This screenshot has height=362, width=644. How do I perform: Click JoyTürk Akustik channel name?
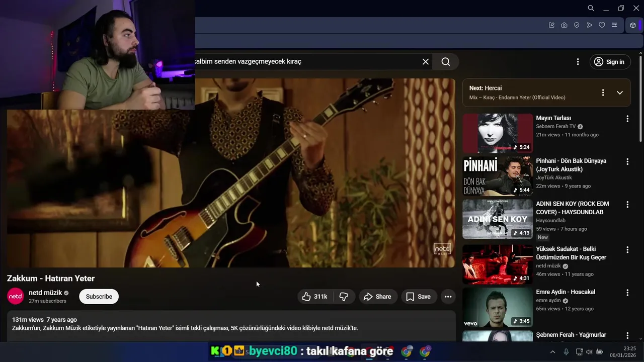(x=553, y=177)
